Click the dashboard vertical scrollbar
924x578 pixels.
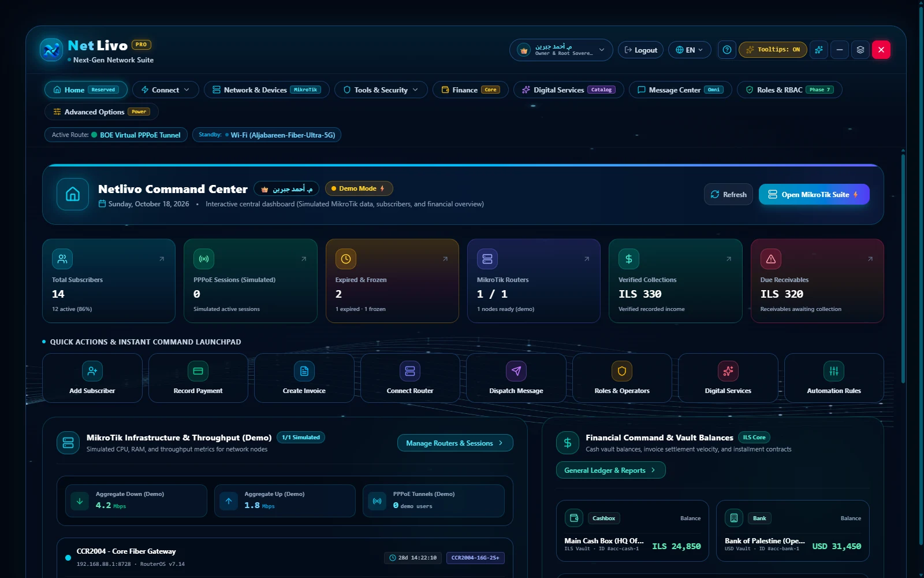[x=903, y=269]
